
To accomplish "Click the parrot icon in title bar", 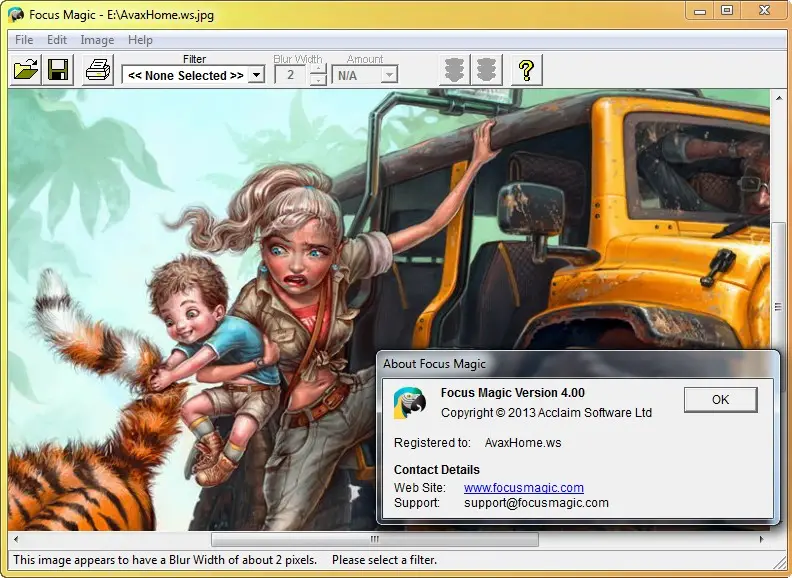I will tap(16, 14).
